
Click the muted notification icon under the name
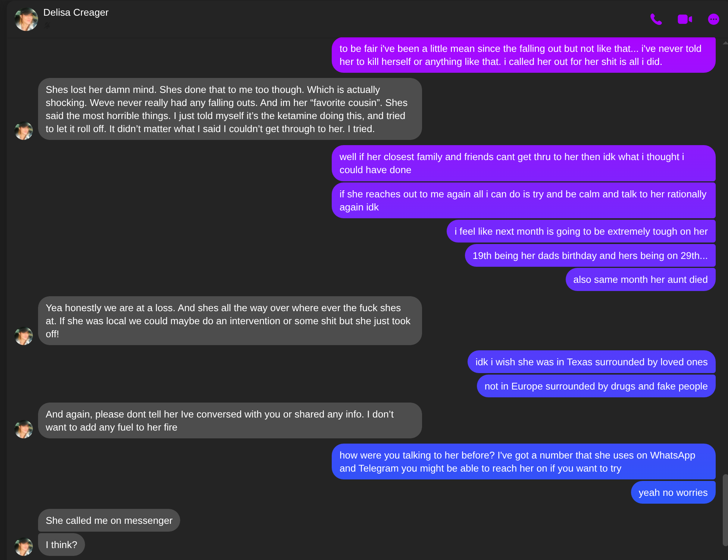click(x=47, y=25)
